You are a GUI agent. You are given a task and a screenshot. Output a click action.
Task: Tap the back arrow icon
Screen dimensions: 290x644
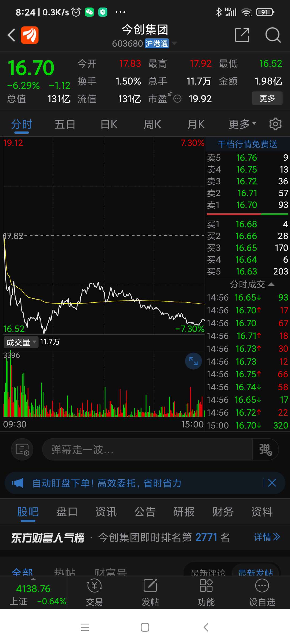point(11,35)
